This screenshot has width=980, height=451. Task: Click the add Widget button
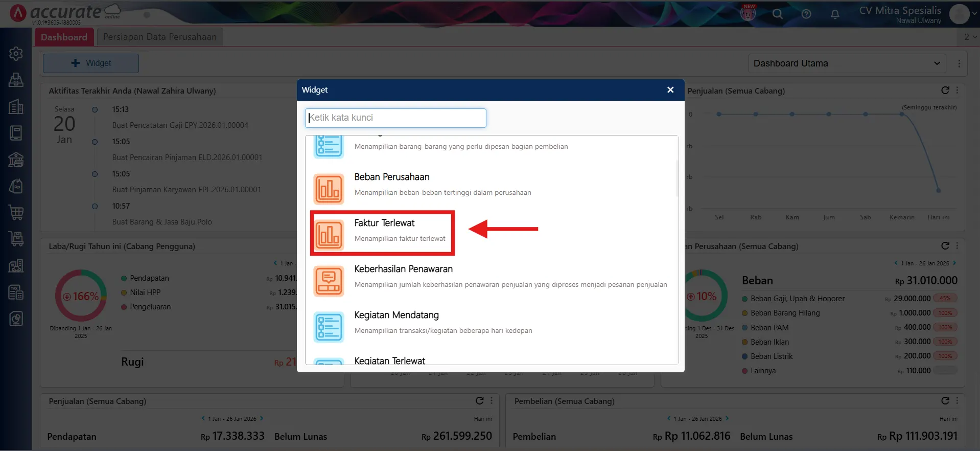(x=91, y=63)
